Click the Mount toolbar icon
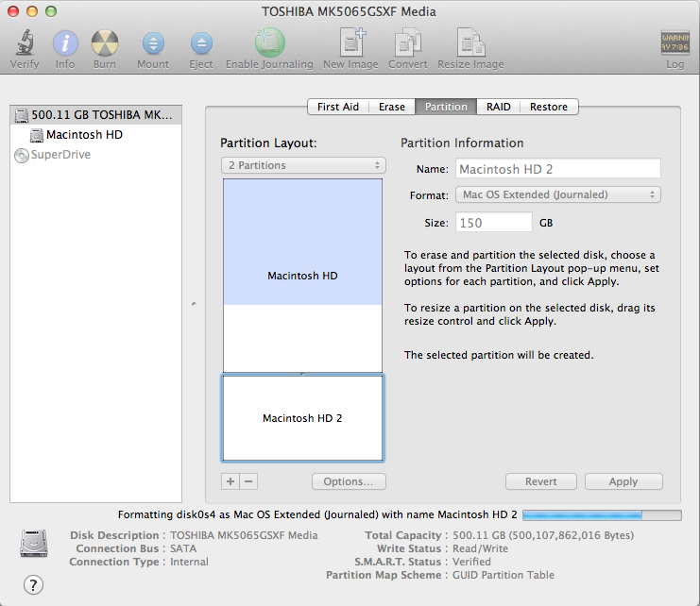Viewport: 700px width, 606px height. coord(153,43)
